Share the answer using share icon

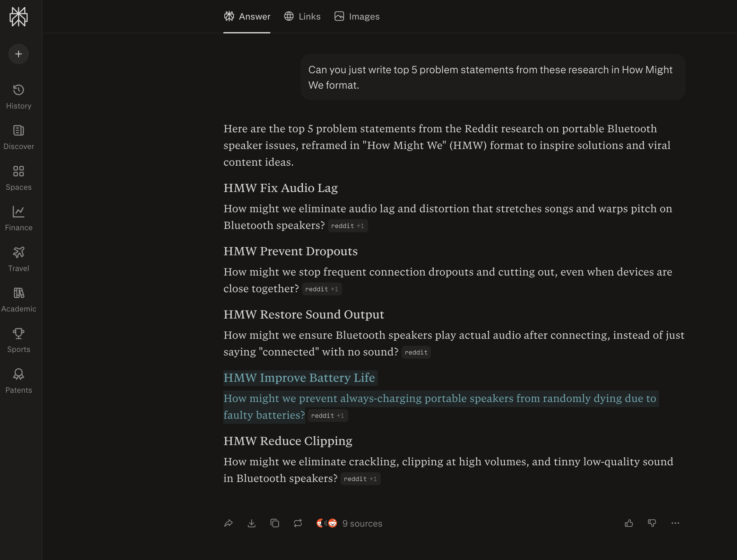(229, 523)
